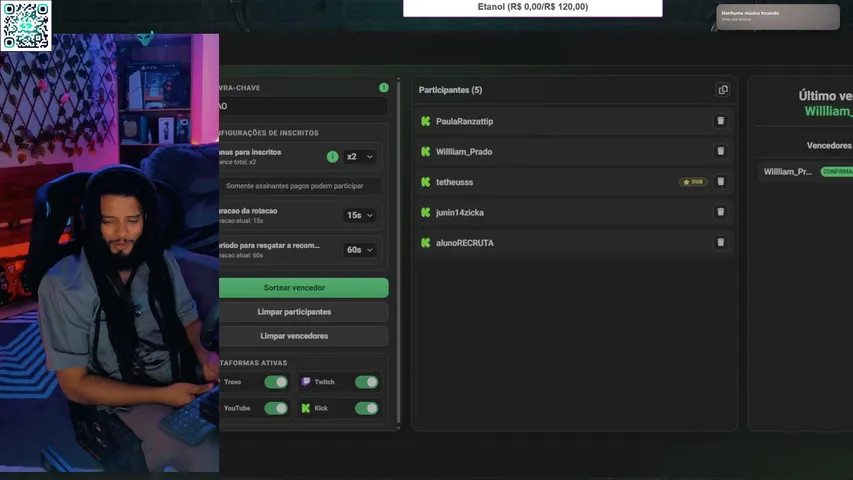Click the settings panel vertical scrollbar
The height and width of the screenshot is (480, 853).
399,253
